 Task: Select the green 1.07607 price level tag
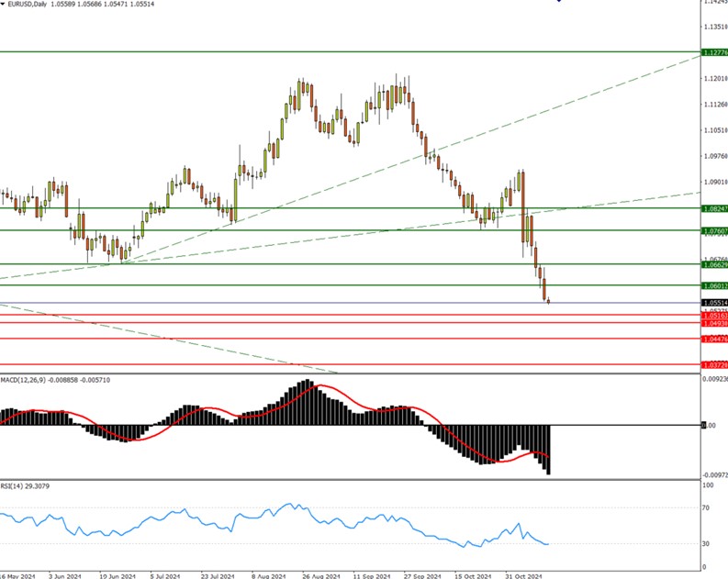coord(713,230)
